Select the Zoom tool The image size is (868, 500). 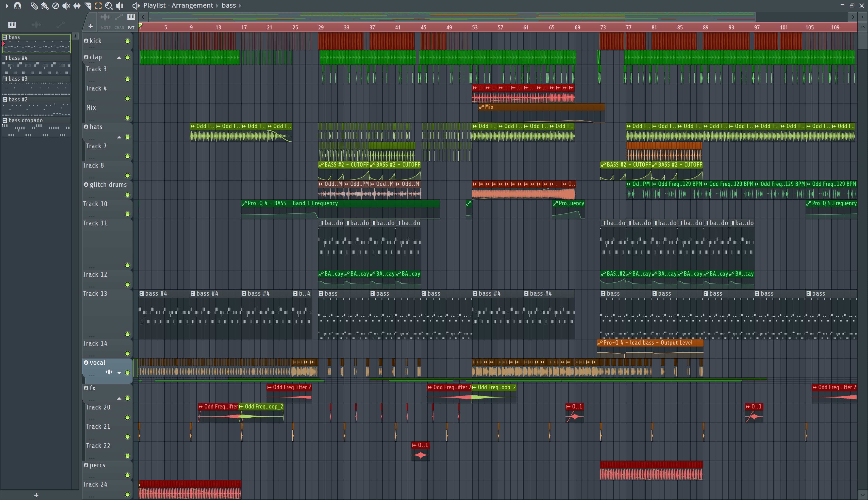(x=109, y=6)
